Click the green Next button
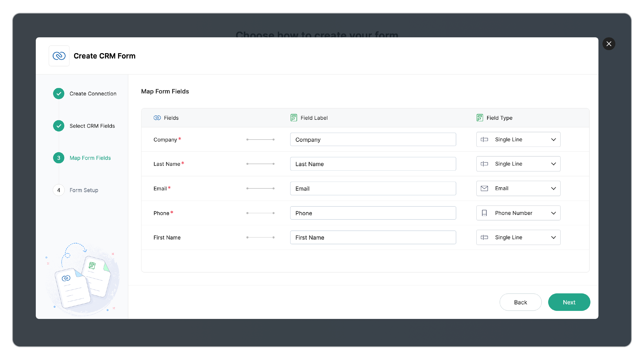 [569, 302]
